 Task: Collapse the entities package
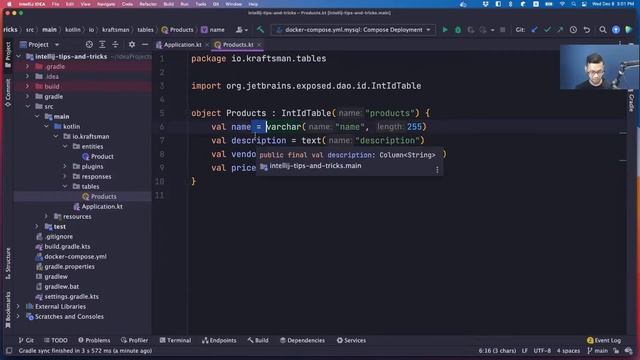click(65, 146)
